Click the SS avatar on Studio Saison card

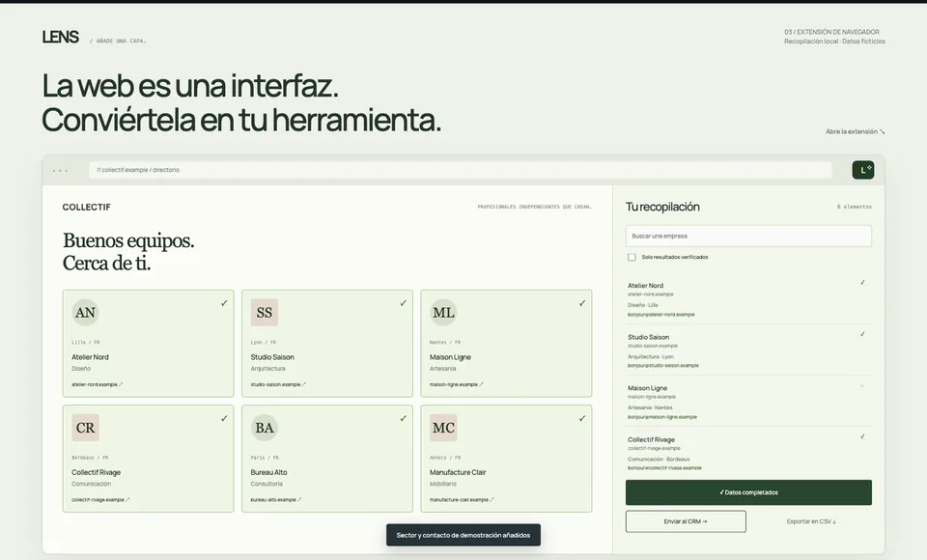click(x=265, y=312)
